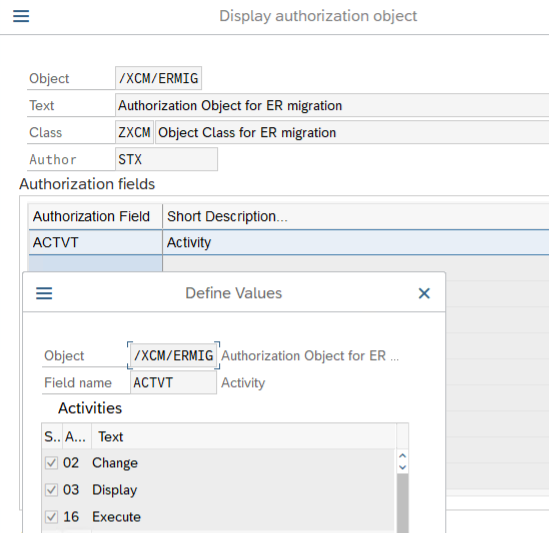Select the 'Execute' text in activities list

(116, 517)
